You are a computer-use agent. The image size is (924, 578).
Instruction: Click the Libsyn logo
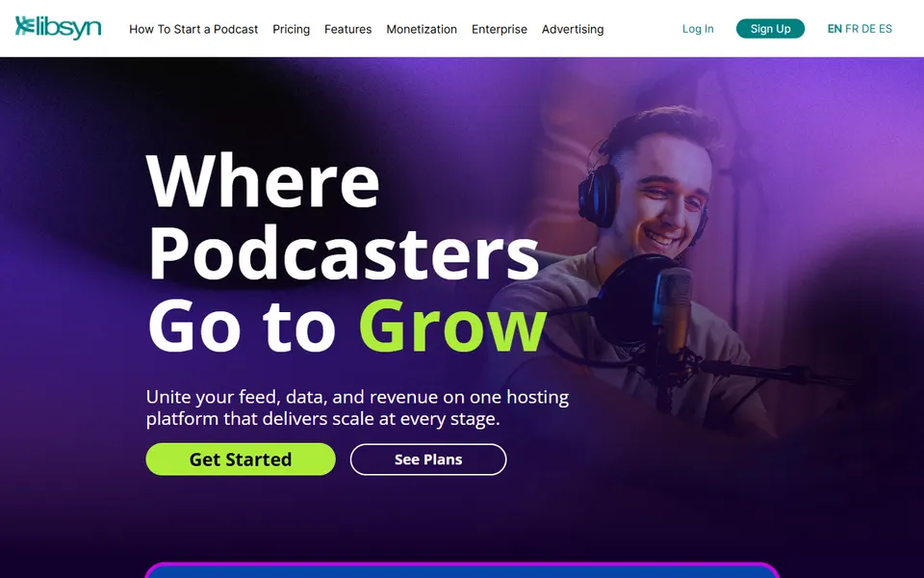[x=59, y=28]
